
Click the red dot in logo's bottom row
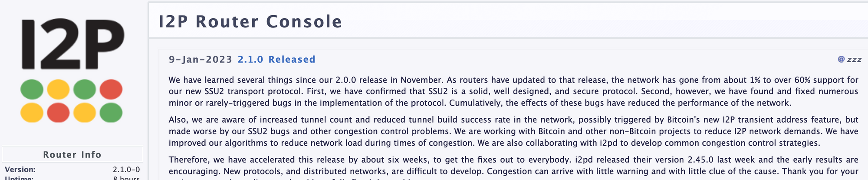58,113
